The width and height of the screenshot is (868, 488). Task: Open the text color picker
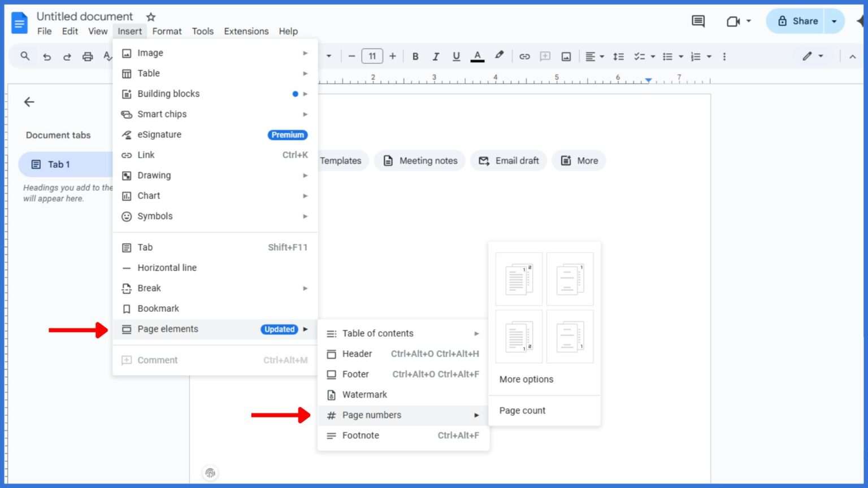[x=478, y=56]
